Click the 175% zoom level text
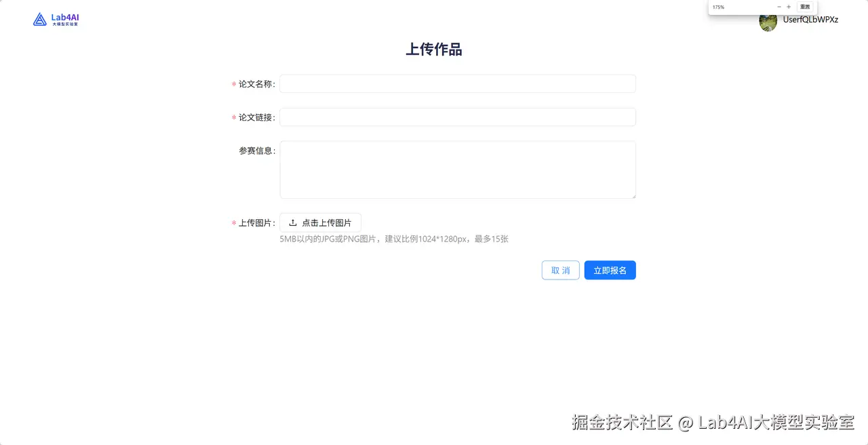The width and height of the screenshot is (868, 445). pyautogui.click(x=718, y=7)
